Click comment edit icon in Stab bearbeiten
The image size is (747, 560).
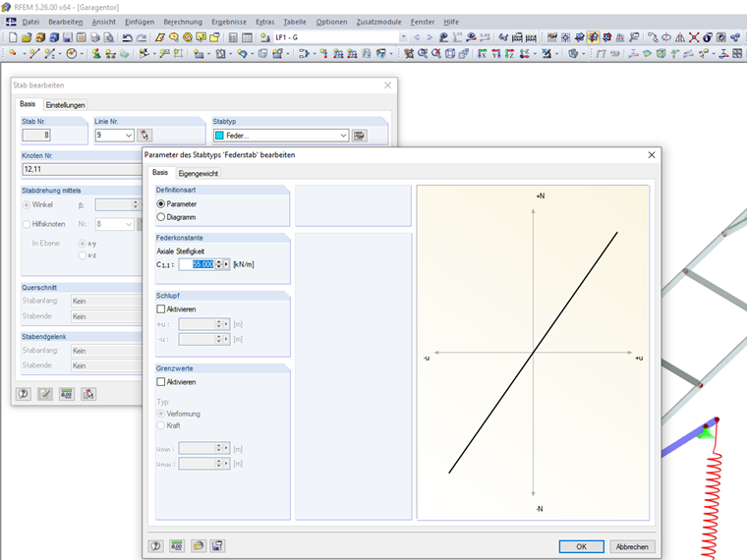pos(45,394)
